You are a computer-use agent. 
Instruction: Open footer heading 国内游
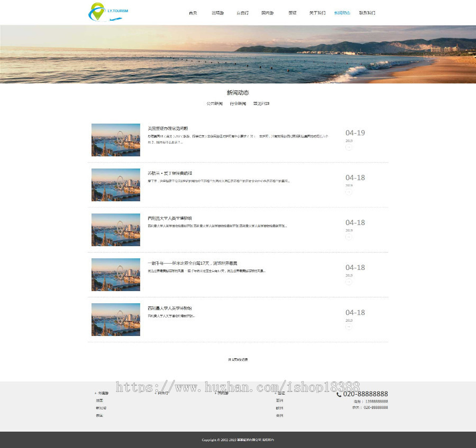pos(222,393)
